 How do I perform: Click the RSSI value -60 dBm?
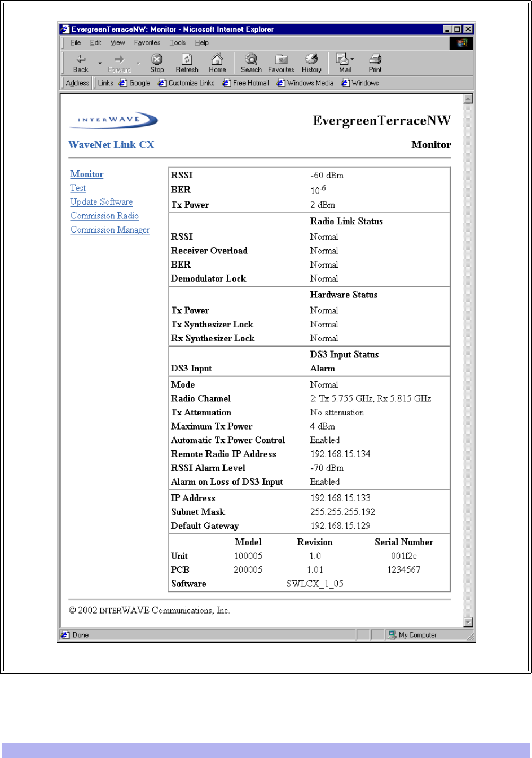(x=327, y=176)
